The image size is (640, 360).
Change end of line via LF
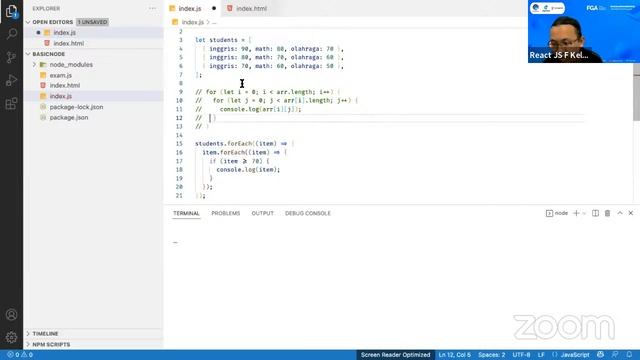point(541,355)
